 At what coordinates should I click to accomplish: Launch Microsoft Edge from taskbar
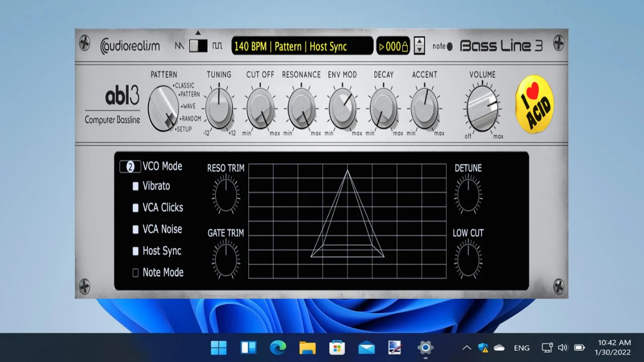point(278,347)
